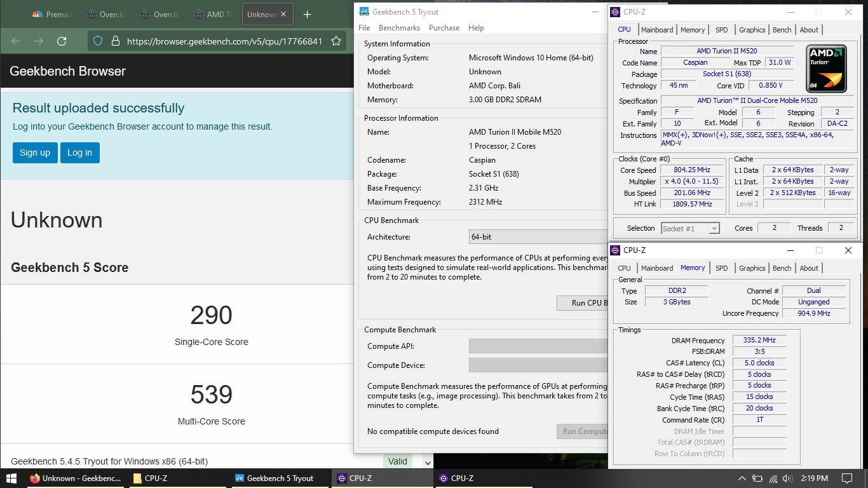Click the 290 Single-Core Score value
The image size is (868, 488).
click(212, 315)
